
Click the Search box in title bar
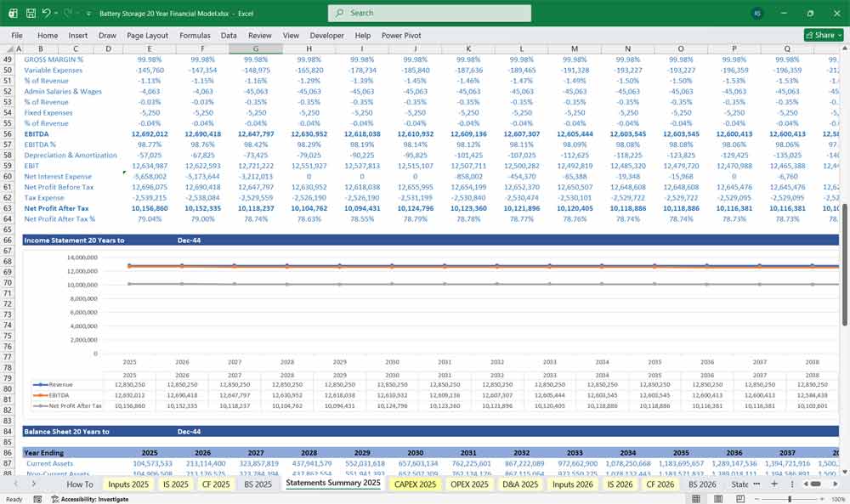[x=429, y=13]
